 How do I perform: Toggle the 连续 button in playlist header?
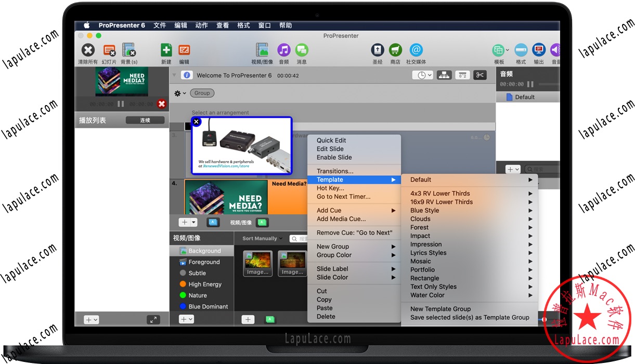[x=145, y=120]
